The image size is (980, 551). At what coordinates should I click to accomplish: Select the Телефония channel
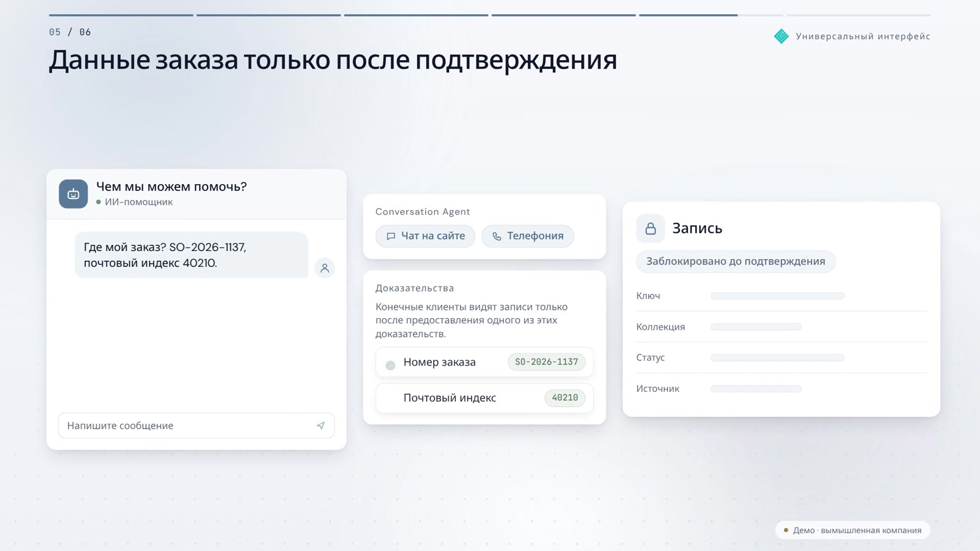pos(527,236)
